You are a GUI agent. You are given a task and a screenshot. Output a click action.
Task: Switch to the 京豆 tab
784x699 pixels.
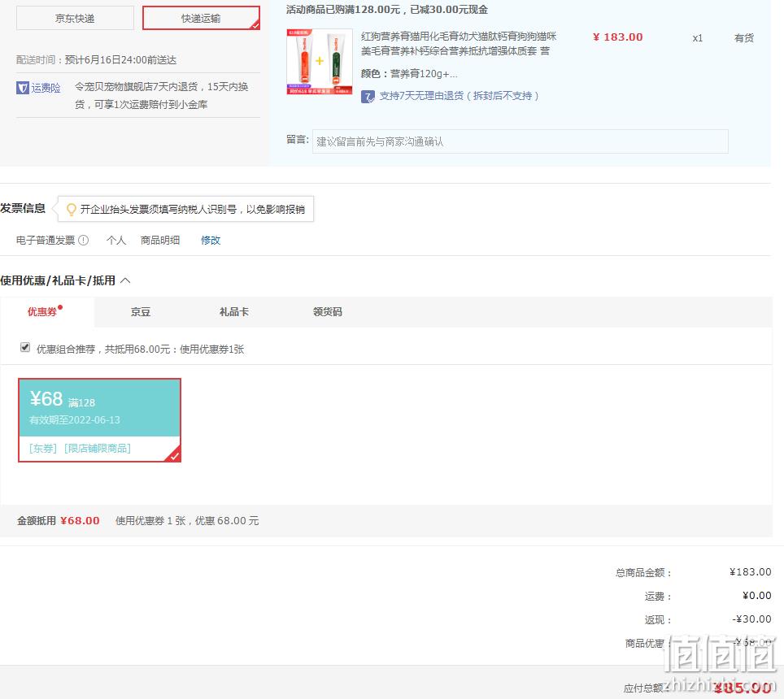141,312
